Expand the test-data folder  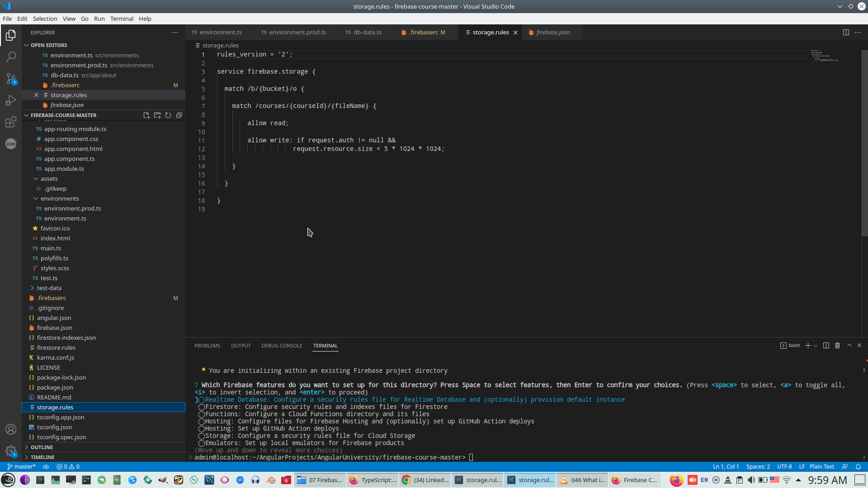tap(49, 288)
